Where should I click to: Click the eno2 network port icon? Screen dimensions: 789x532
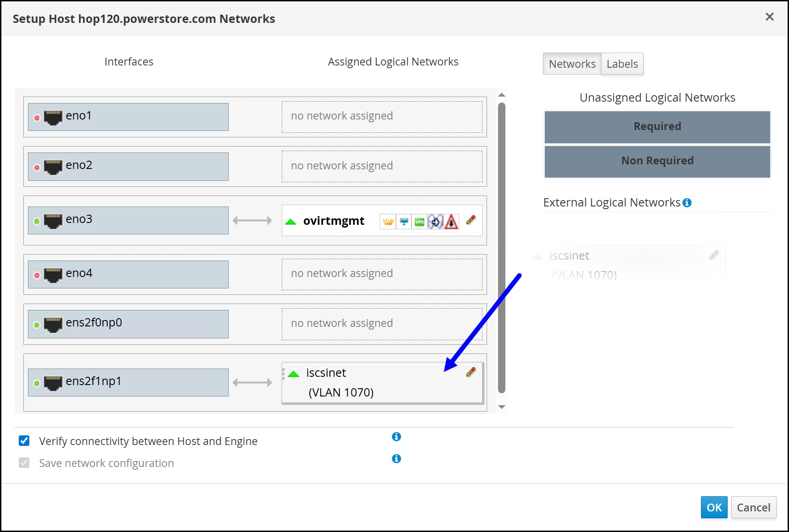[x=53, y=167]
